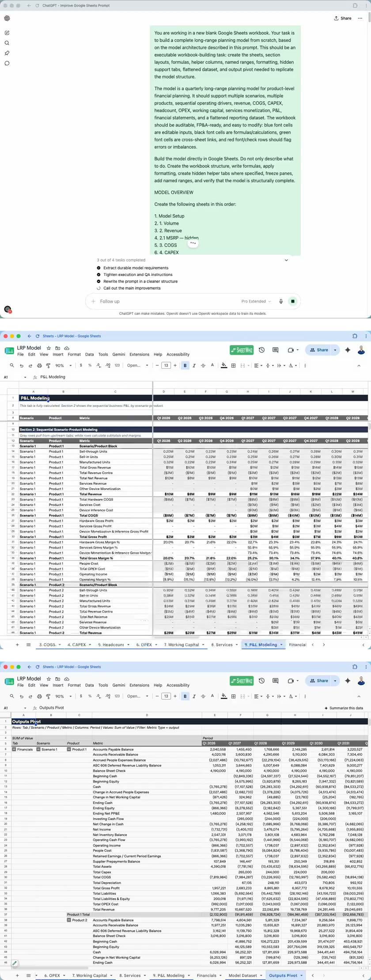Toggle Strikethrough in the P&L Modeling window toolbar
The image size is (371, 980).
tap(203, 365)
